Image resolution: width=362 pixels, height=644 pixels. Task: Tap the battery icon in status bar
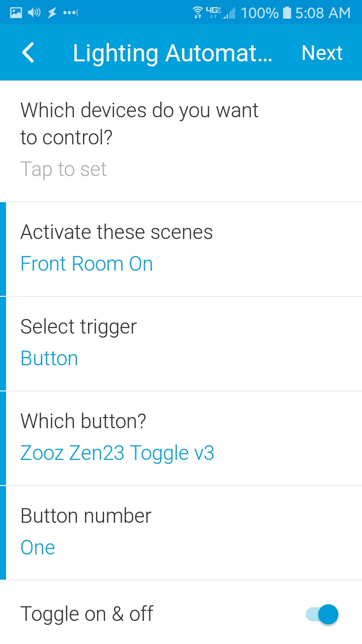pyautogui.click(x=287, y=13)
